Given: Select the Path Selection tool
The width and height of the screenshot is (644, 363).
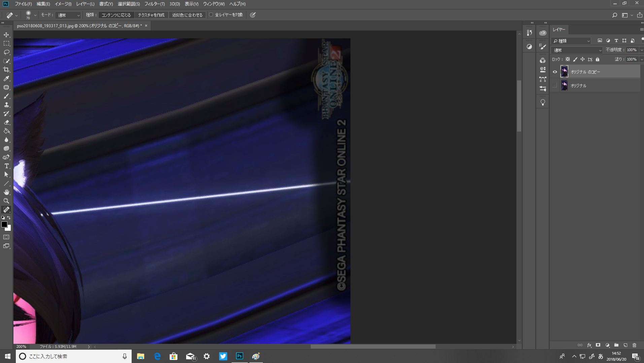Looking at the screenshot, I should (x=6, y=175).
